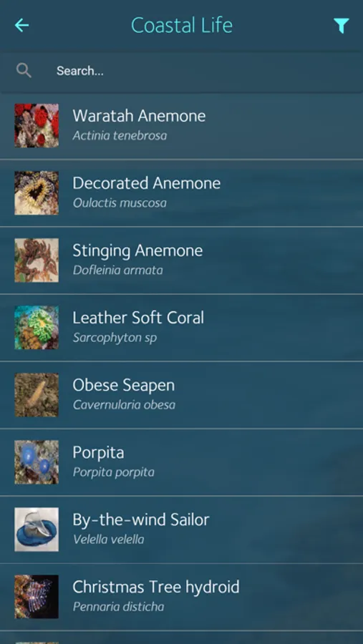Choose Stinging Anemone from the list
363x644 pixels.
point(181,260)
